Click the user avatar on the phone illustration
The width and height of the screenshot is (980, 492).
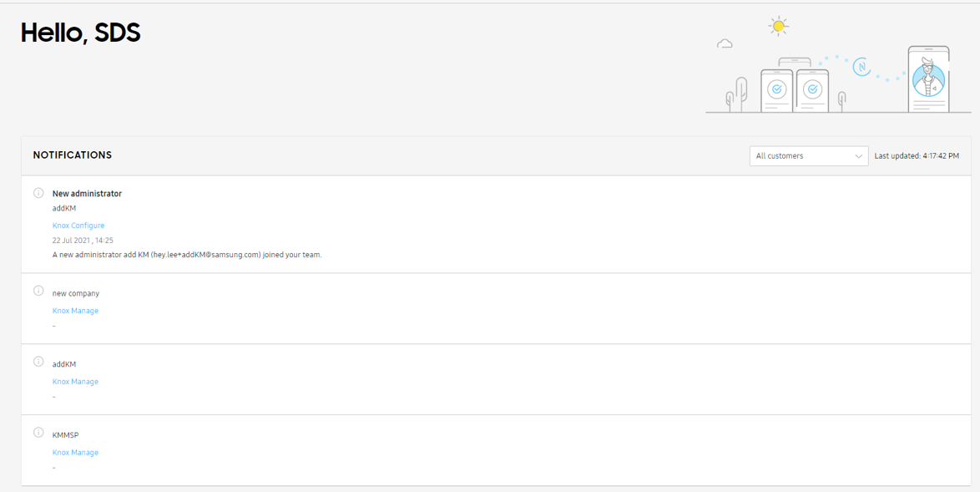coord(928,80)
